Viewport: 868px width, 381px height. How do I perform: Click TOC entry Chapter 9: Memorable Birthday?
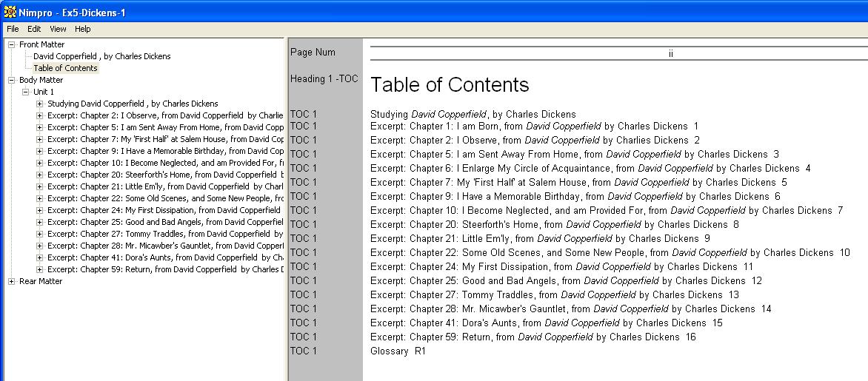[x=575, y=196]
